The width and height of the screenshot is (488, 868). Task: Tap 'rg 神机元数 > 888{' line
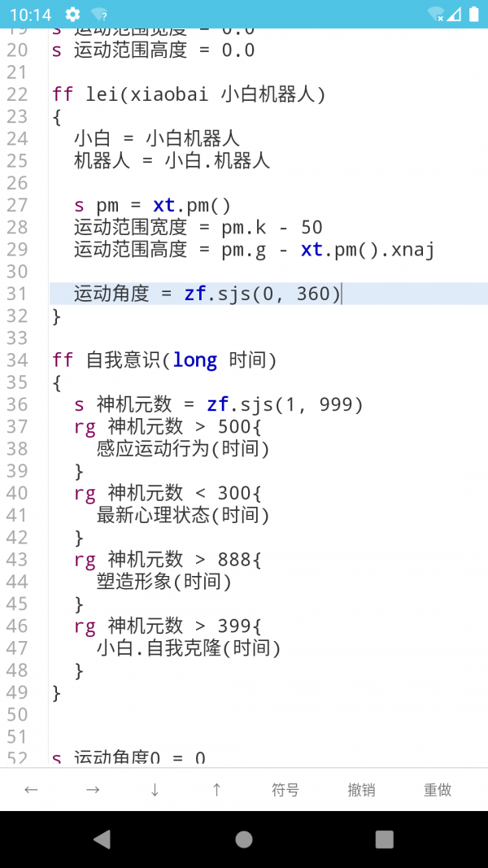[x=168, y=560]
